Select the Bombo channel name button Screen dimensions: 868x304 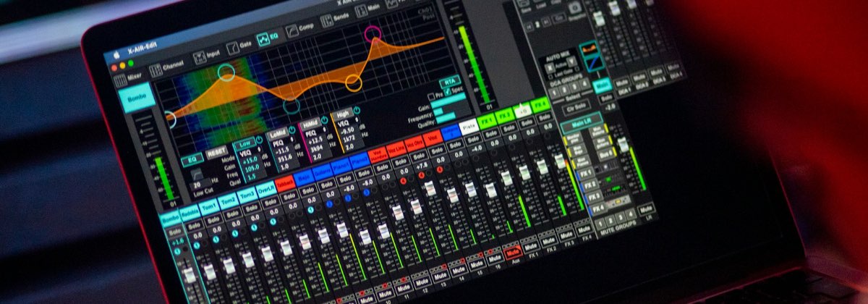tap(136, 97)
